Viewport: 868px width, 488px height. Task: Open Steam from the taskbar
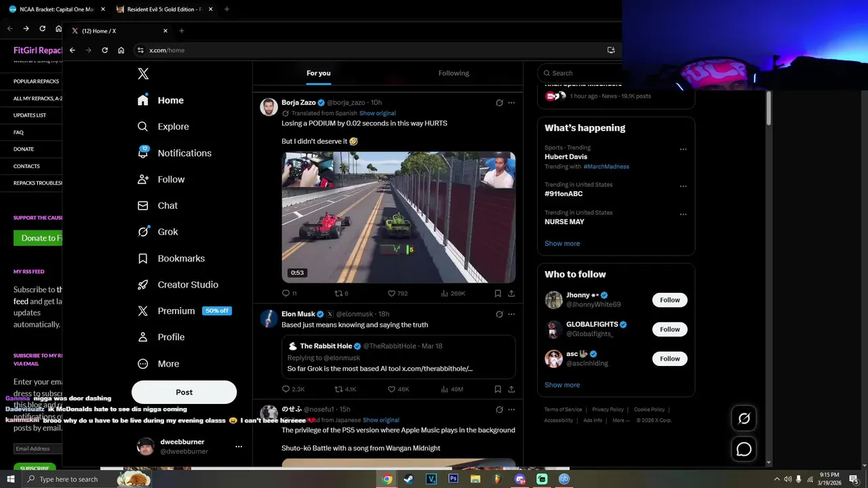(x=408, y=479)
